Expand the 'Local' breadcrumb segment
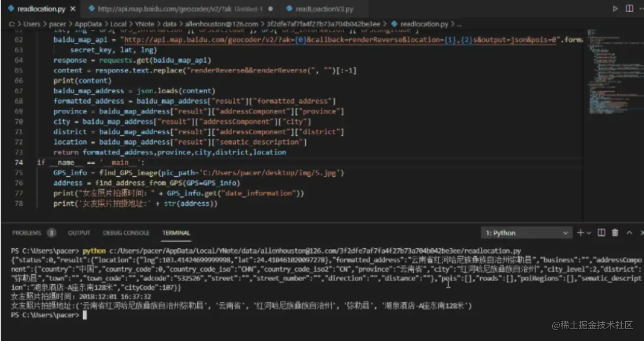The height and width of the screenshot is (341, 644). click(118, 24)
